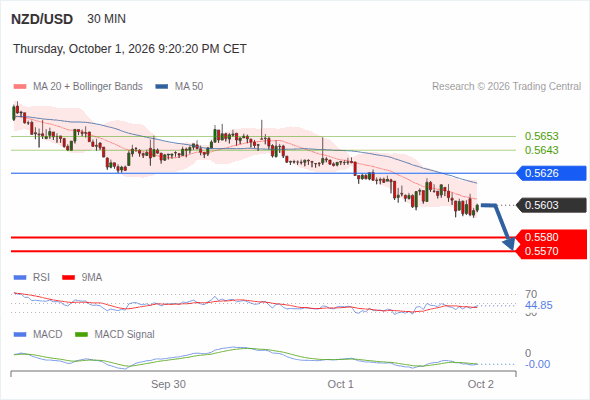Click Research © 2026 Trading Central credit
The height and width of the screenshot is (400, 590).
point(506,87)
